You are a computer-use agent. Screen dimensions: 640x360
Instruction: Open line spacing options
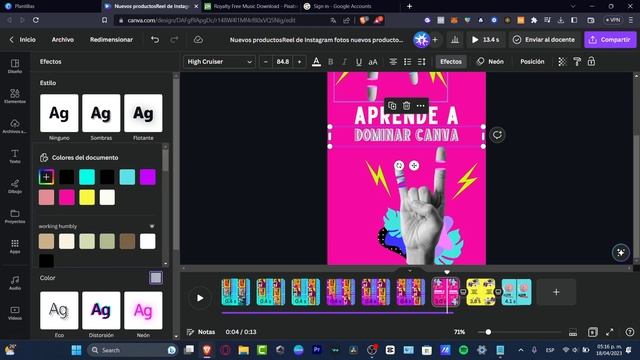coord(422,62)
